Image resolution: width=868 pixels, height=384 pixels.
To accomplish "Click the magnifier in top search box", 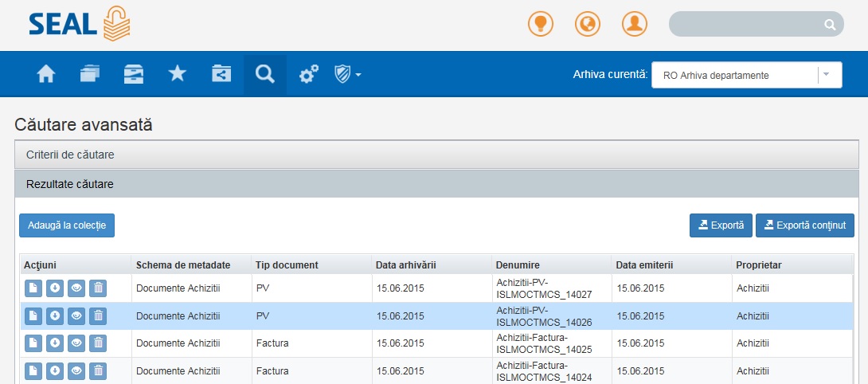I will click(x=829, y=25).
